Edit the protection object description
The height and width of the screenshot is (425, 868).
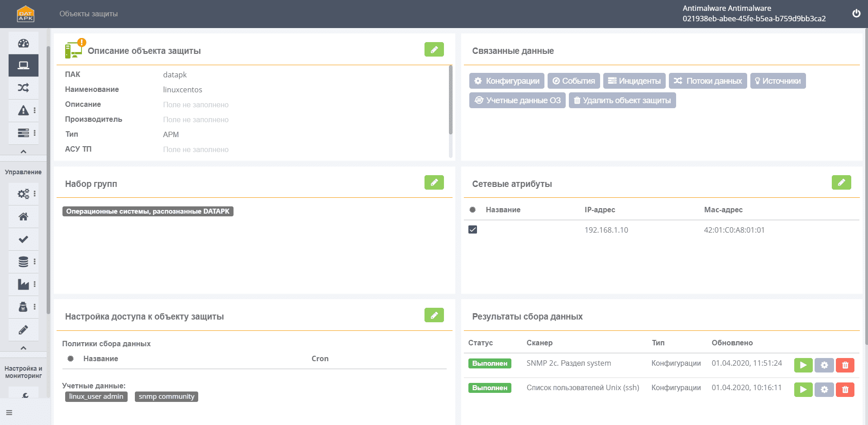click(x=434, y=49)
